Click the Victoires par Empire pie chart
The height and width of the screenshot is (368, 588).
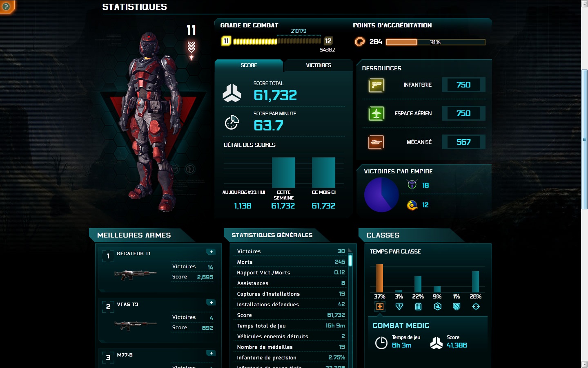[381, 195]
